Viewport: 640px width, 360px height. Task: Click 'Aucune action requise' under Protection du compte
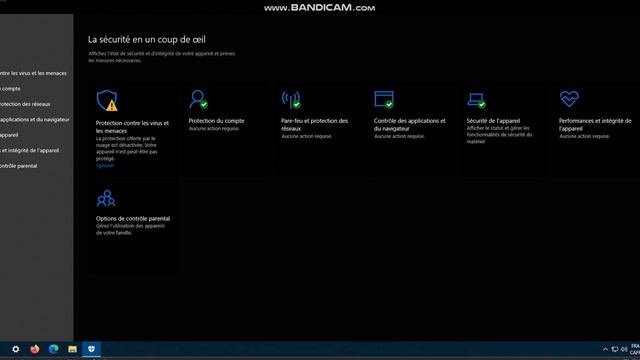[214, 129]
